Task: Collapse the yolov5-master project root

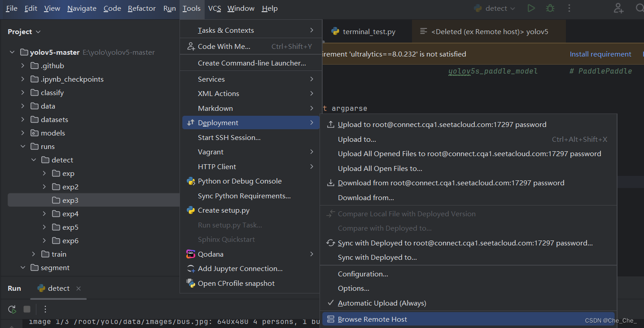Action: tap(12, 52)
